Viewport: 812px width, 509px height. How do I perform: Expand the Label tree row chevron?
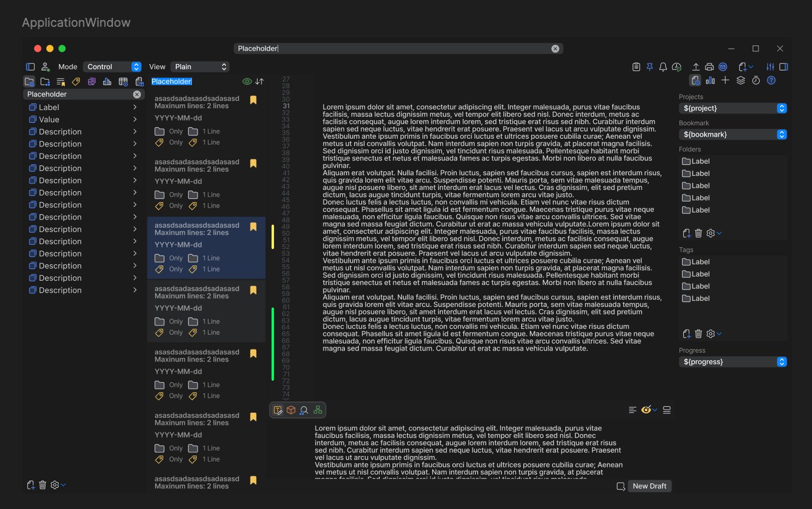pyautogui.click(x=135, y=108)
